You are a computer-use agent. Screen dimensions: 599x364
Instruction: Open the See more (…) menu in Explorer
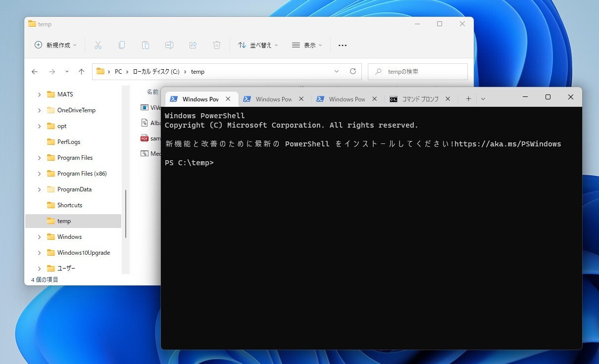click(342, 45)
